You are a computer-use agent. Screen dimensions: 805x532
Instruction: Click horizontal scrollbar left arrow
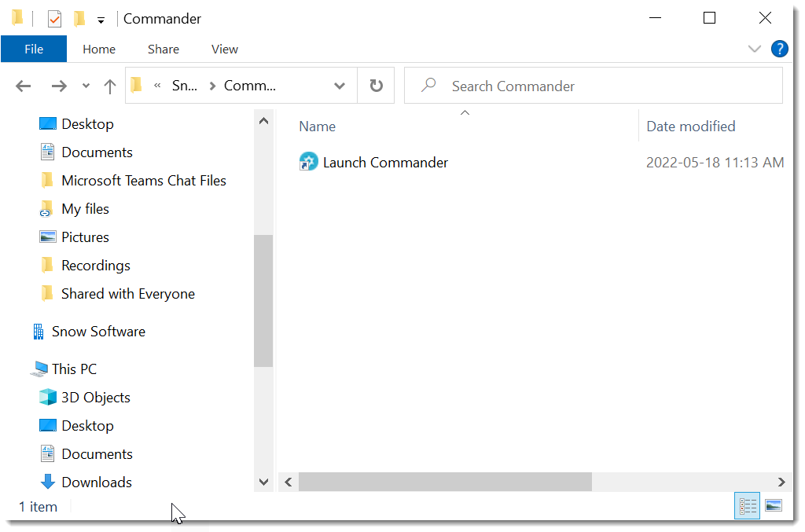[x=289, y=482]
